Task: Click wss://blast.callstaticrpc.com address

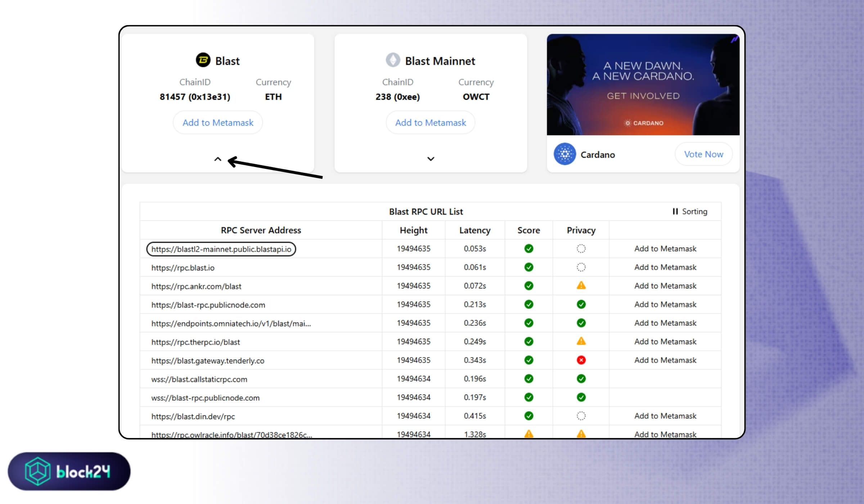Action: [x=199, y=379]
